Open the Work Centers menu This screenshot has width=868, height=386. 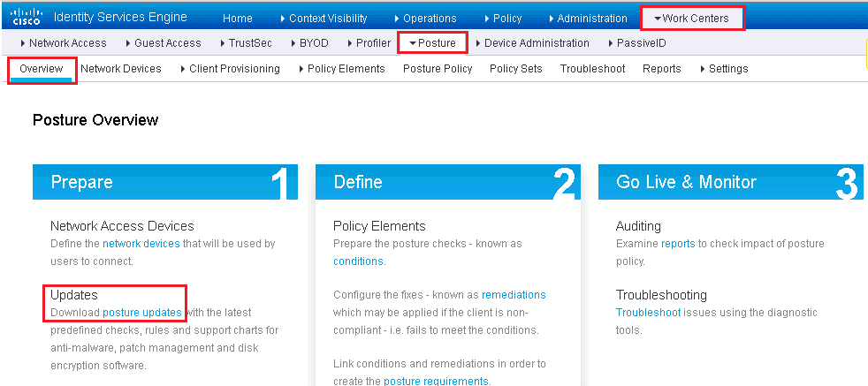(692, 19)
